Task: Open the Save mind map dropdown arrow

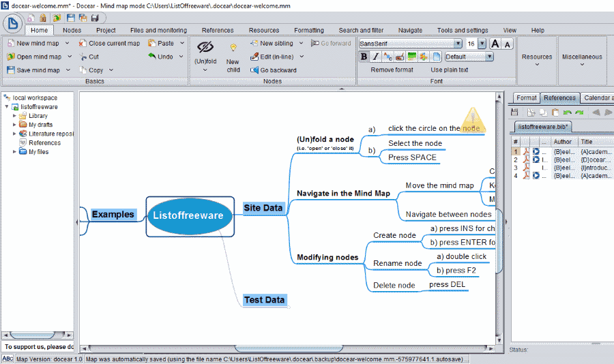Action: [68, 70]
